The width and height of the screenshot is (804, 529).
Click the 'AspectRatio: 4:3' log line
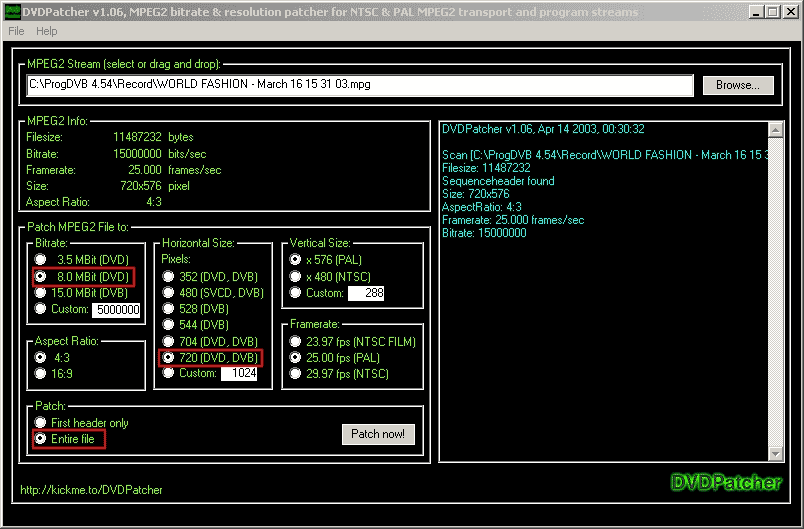click(481, 207)
